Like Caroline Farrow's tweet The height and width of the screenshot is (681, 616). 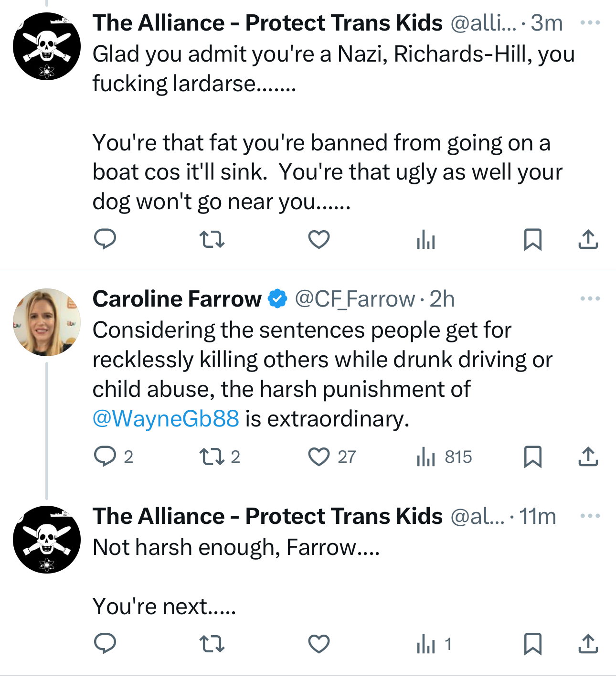tap(319, 457)
